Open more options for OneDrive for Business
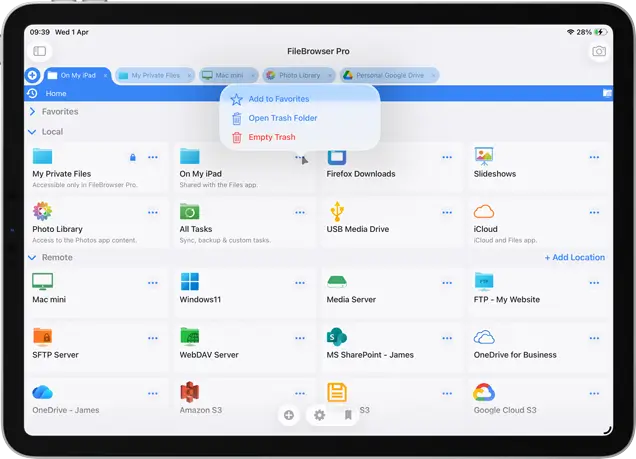This screenshot has height=459, width=636. pos(594,338)
